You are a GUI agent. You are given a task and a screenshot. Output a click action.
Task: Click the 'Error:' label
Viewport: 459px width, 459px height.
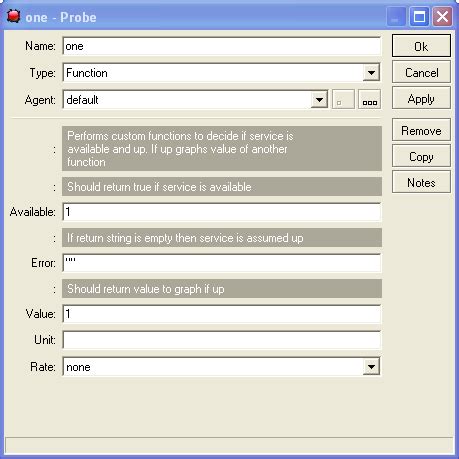pos(43,263)
